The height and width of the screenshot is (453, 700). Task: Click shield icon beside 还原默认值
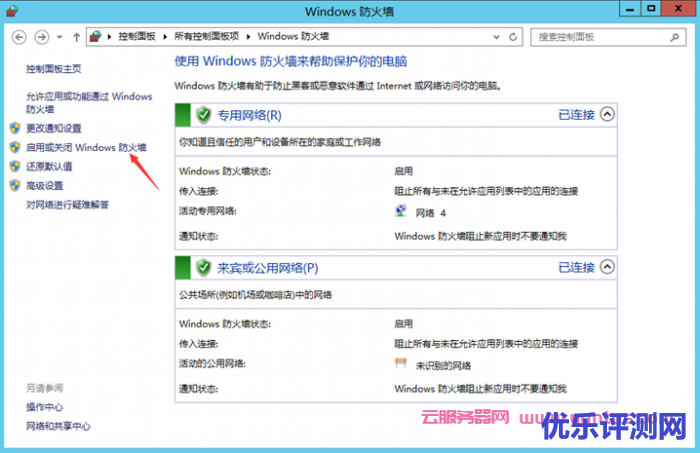coord(15,166)
